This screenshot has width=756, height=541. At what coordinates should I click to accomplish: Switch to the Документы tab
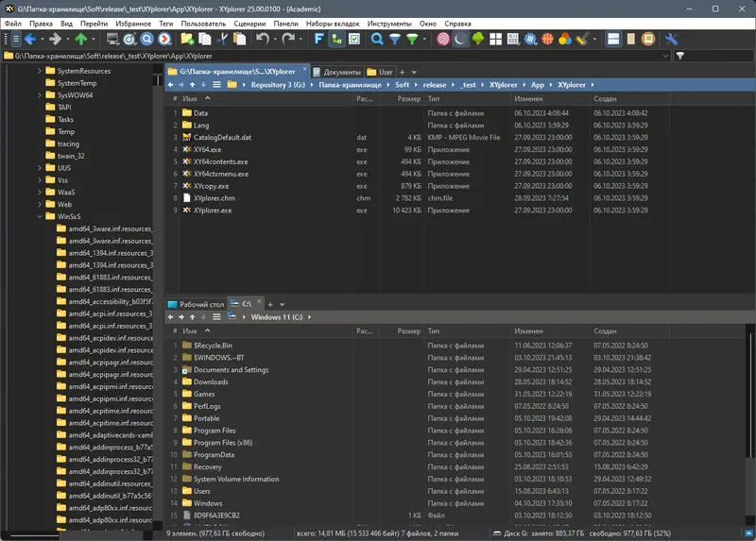click(341, 72)
